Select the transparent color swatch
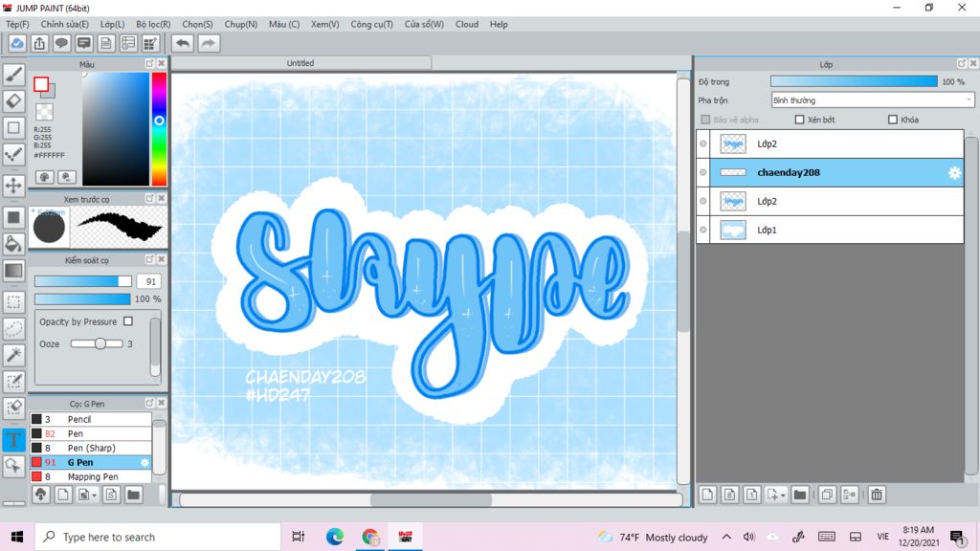 (44, 112)
